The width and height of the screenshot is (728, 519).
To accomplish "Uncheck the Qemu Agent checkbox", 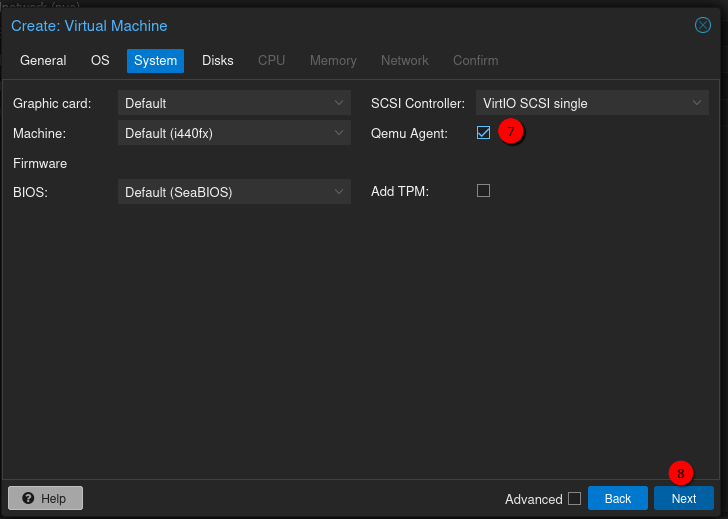I will 484,133.
